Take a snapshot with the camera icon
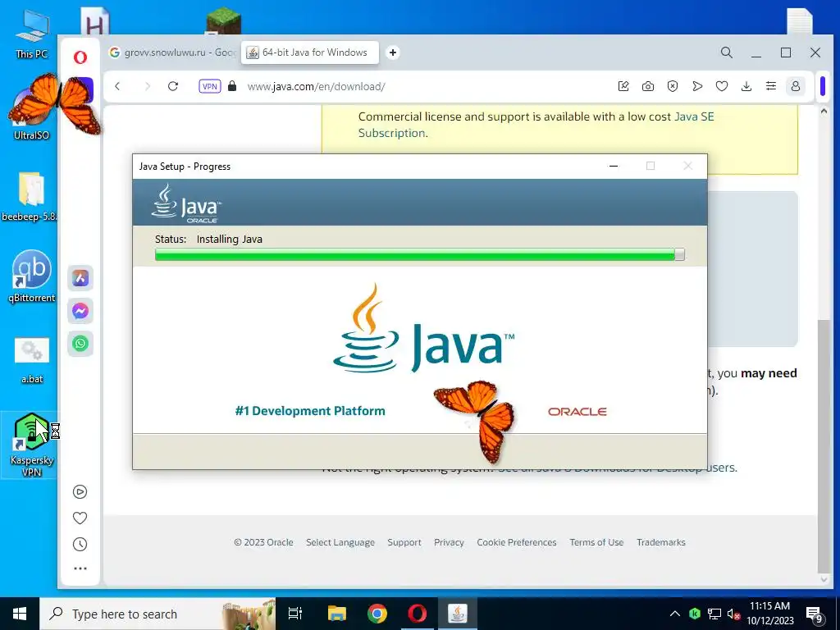 [x=648, y=86]
